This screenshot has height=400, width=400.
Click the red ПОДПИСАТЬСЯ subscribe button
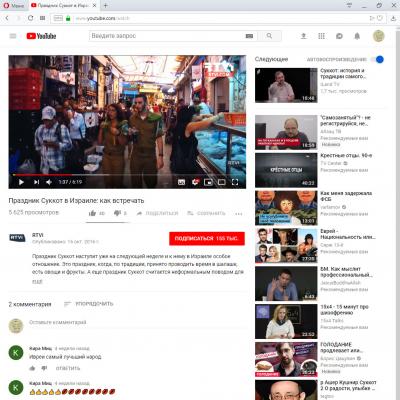(x=207, y=239)
